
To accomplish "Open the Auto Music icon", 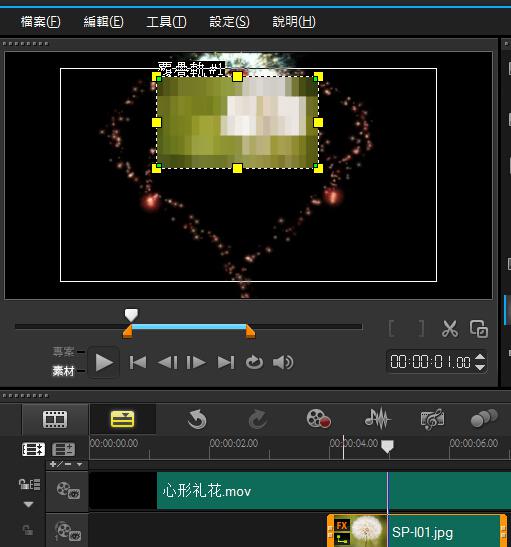I will pyautogui.click(x=433, y=419).
